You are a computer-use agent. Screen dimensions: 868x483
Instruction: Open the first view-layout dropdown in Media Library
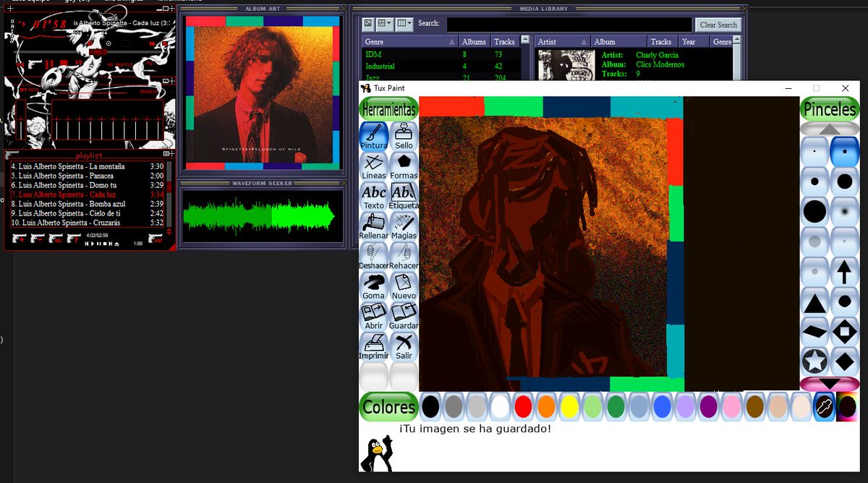click(385, 24)
